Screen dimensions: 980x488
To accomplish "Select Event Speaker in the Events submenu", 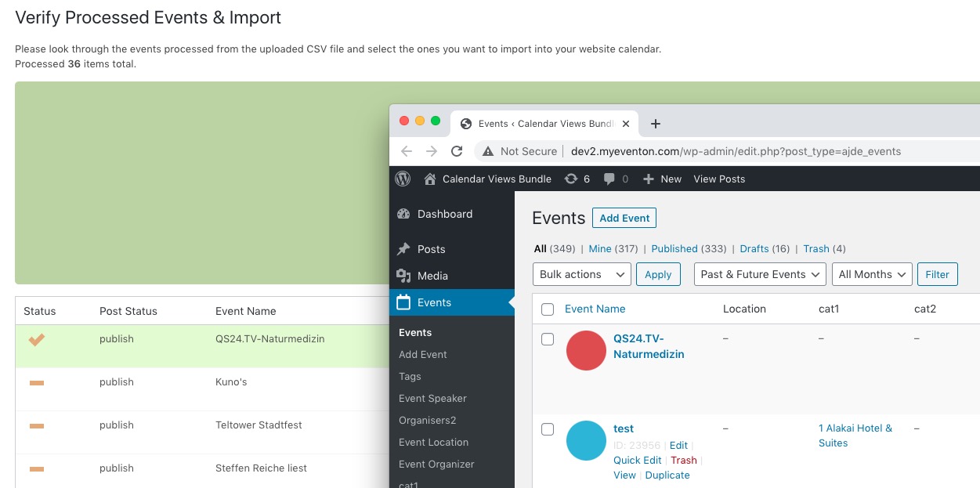I will point(432,398).
